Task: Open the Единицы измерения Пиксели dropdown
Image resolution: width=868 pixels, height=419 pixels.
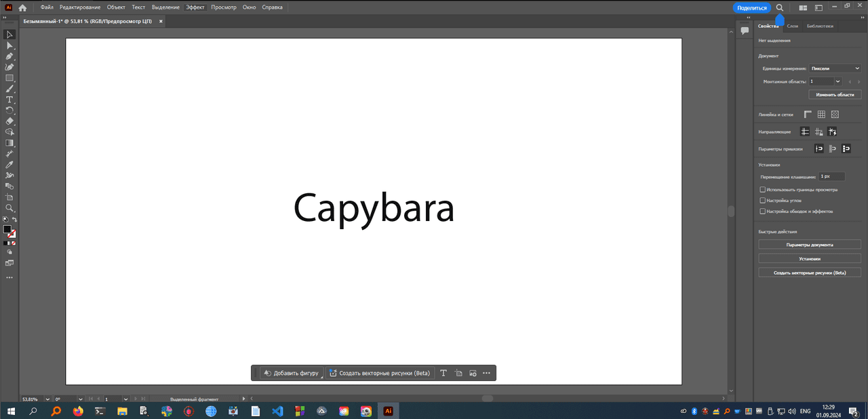Action: 835,68
